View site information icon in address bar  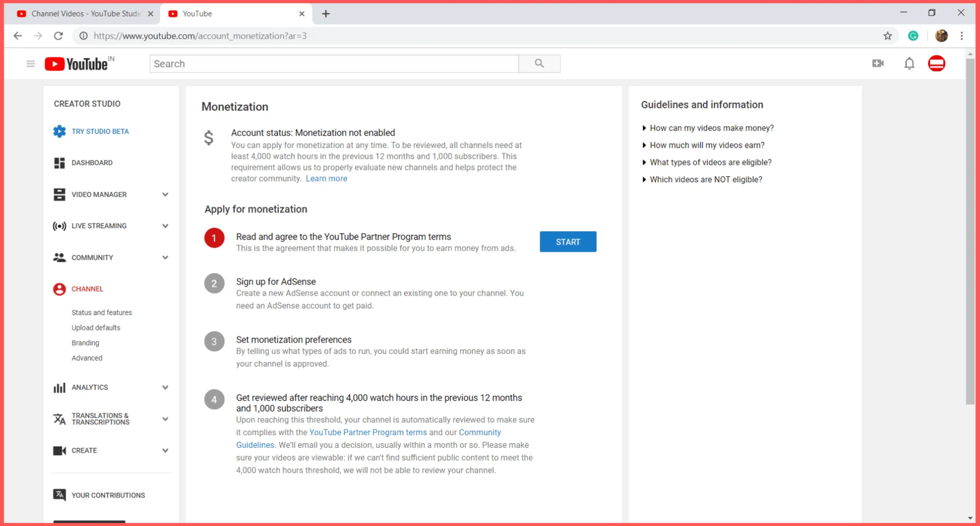pos(83,36)
